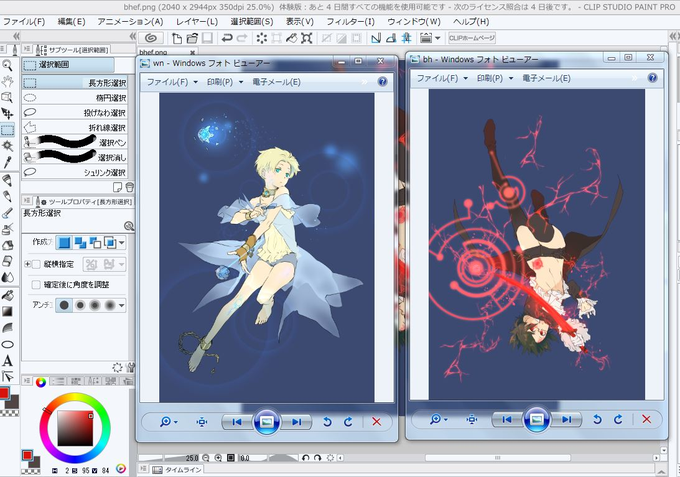This screenshot has height=477, width=680.
Task: Switch to the color wheel tab
Action: tap(41, 382)
